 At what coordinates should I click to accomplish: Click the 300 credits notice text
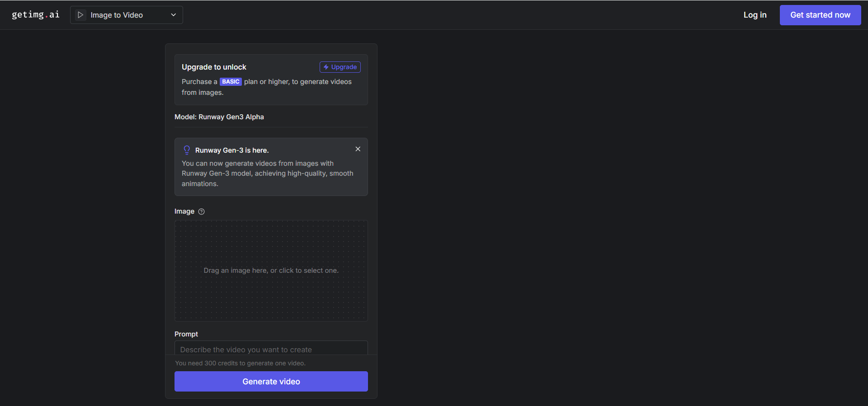click(240, 363)
